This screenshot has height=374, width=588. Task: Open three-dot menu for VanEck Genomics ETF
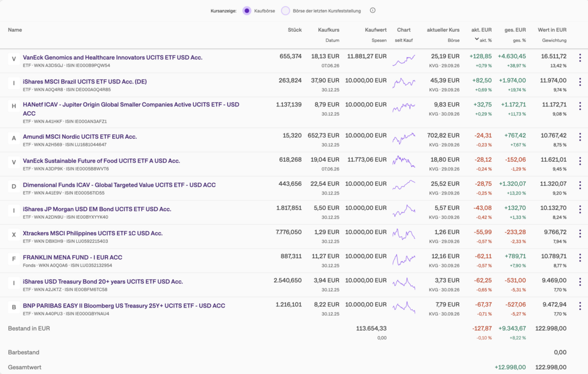(x=580, y=58)
